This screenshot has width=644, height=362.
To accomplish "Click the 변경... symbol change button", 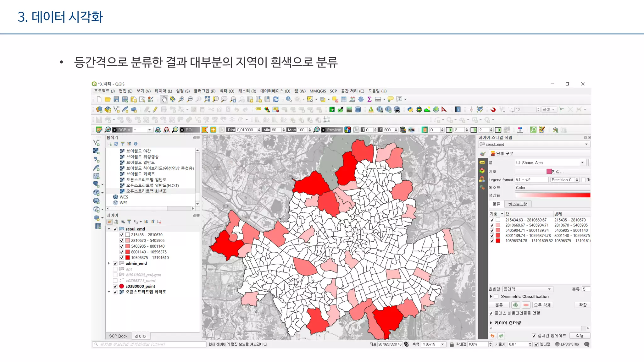I will (552, 172).
